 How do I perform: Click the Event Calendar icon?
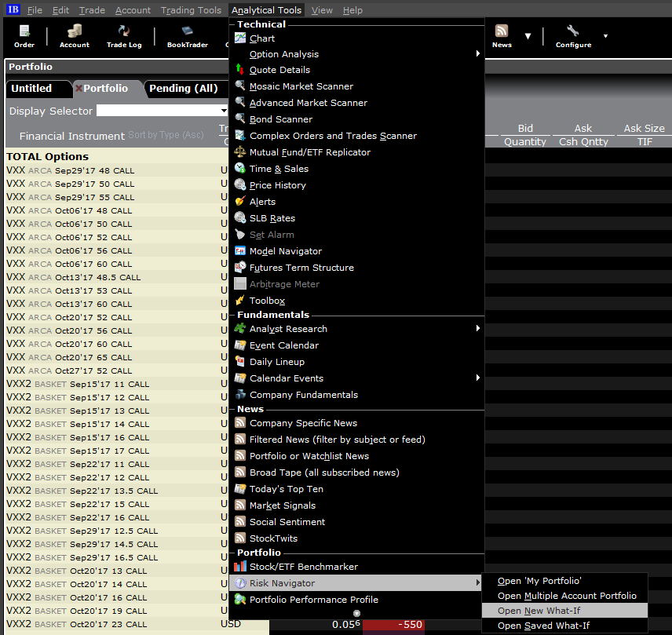(x=240, y=345)
